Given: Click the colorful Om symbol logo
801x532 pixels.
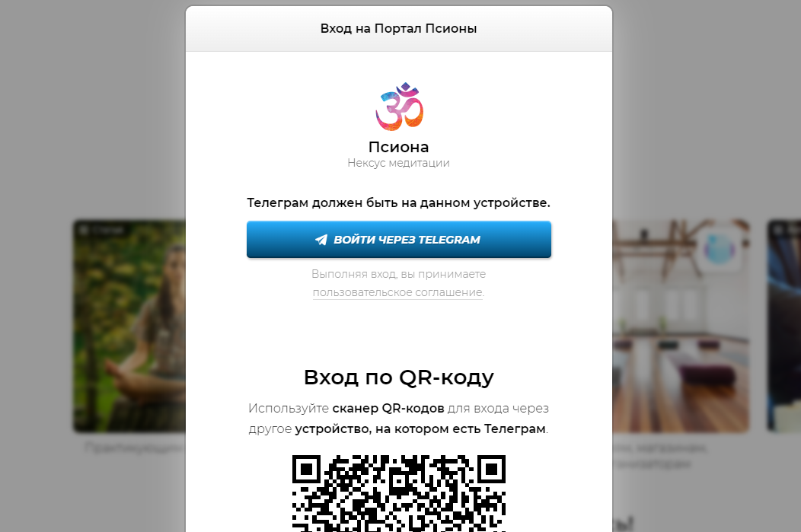Looking at the screenshot, I should (x=399, y=107).
